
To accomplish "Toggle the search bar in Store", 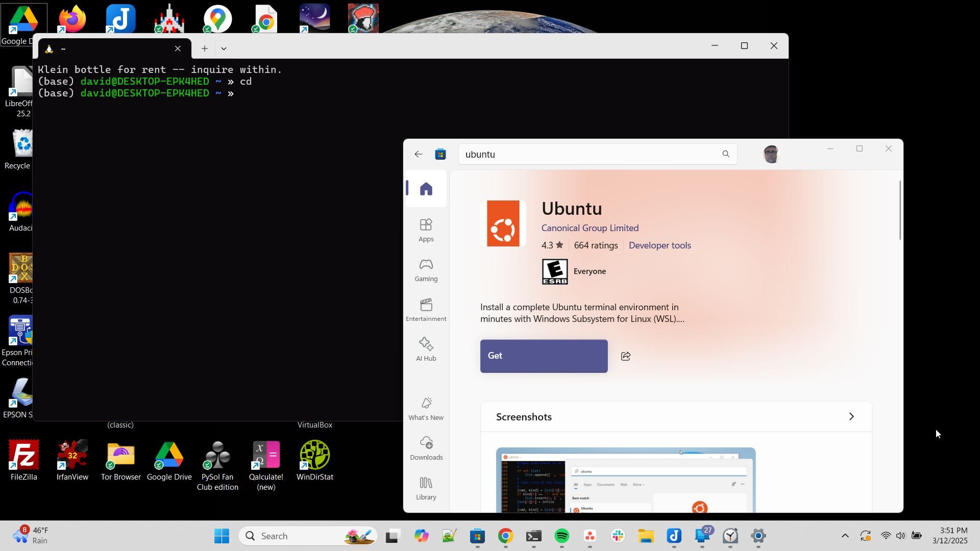I will pos(726,154).
